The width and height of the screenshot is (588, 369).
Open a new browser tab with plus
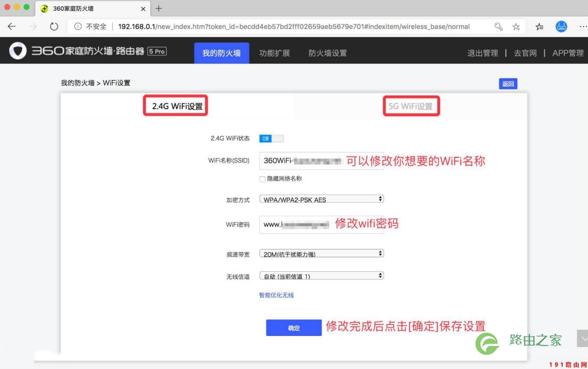[x=158, y=9]
